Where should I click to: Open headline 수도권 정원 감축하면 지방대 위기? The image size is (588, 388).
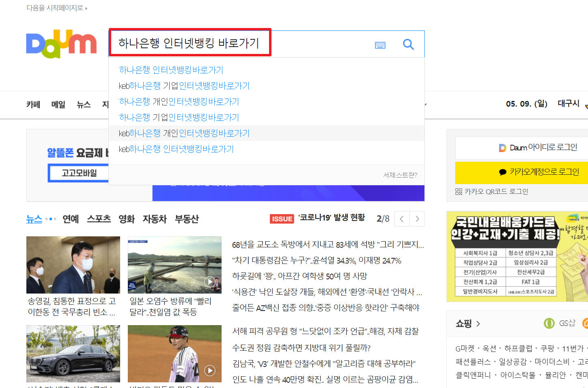click(302, 348)
